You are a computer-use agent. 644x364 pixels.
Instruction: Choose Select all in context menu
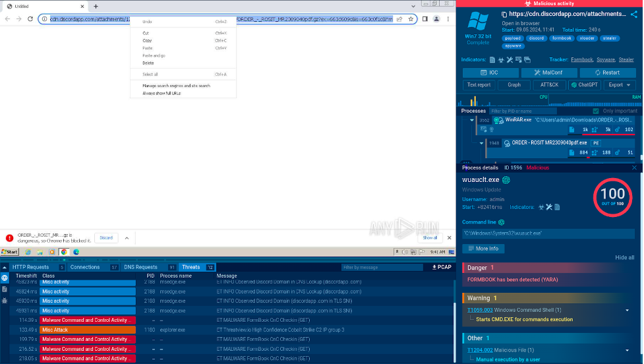coord(183,75)
